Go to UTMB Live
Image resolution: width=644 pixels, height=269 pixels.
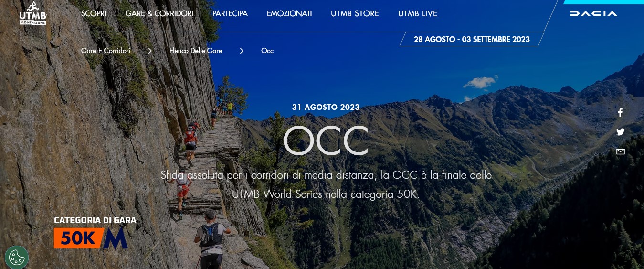[418, 13]
